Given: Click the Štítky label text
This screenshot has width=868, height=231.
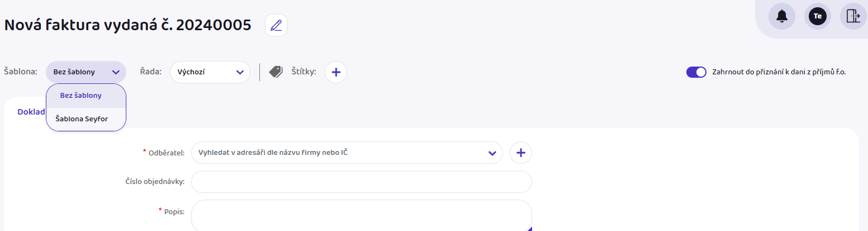Looking at the screenshot, I should 304,72.
